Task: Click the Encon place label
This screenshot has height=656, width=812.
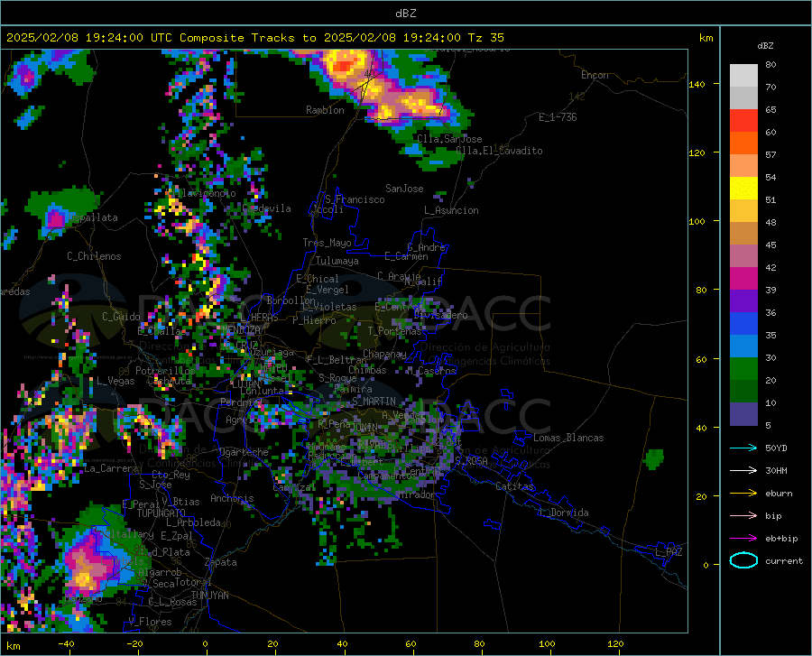Action: [595, 75]
